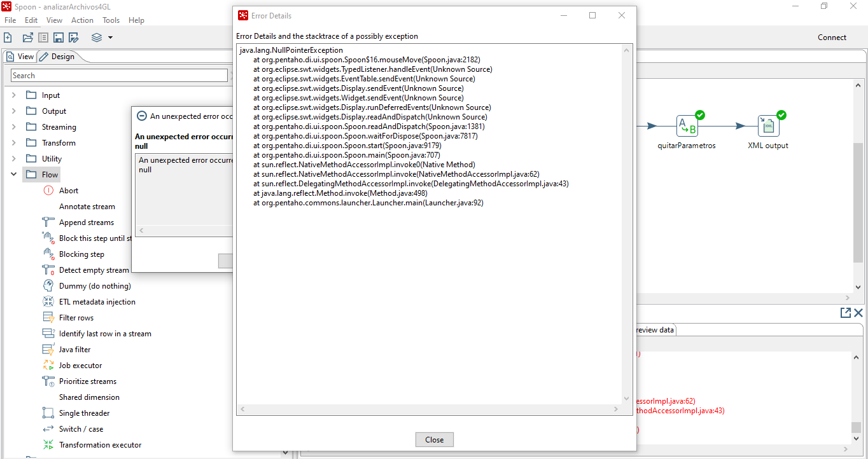Click the Close button in Error Details
Viewport: 868px width, 459px height.
tap(435, 439)
